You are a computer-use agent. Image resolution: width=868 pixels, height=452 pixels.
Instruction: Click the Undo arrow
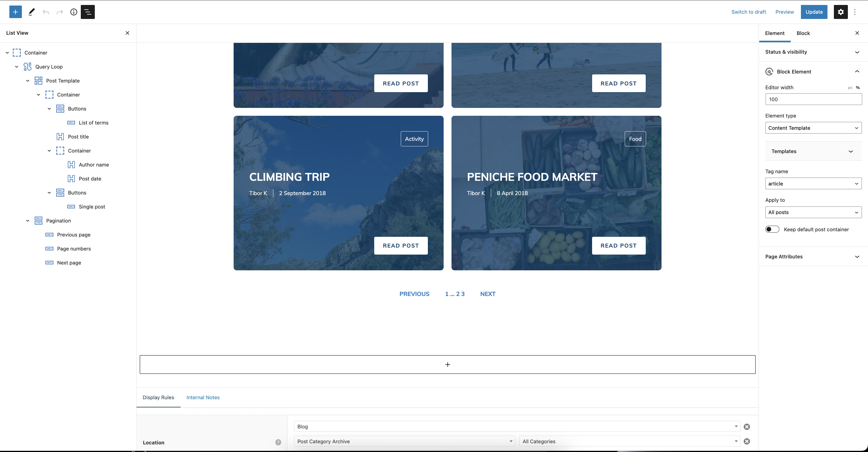click(46, 12)
